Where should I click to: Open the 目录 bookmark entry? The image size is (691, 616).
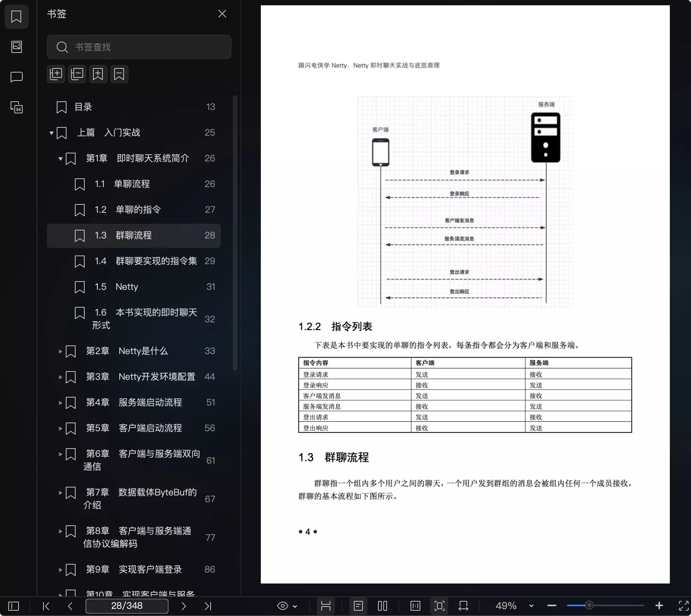click(x=83, y=107)
